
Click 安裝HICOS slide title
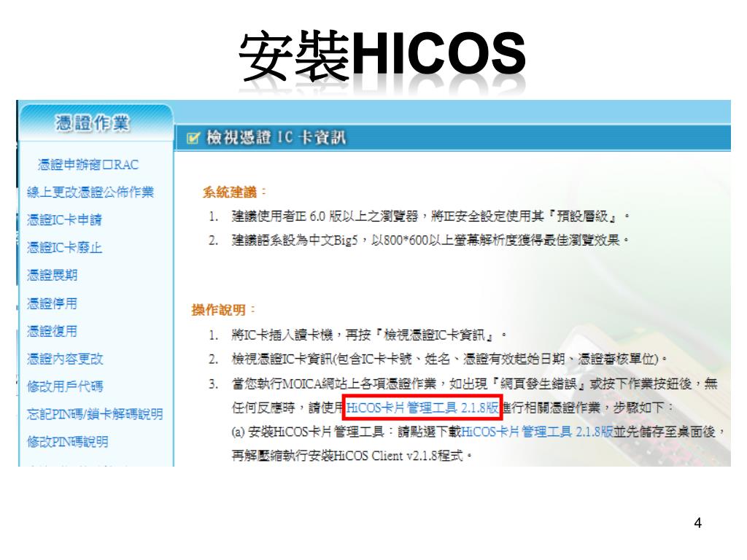(382, 55)
